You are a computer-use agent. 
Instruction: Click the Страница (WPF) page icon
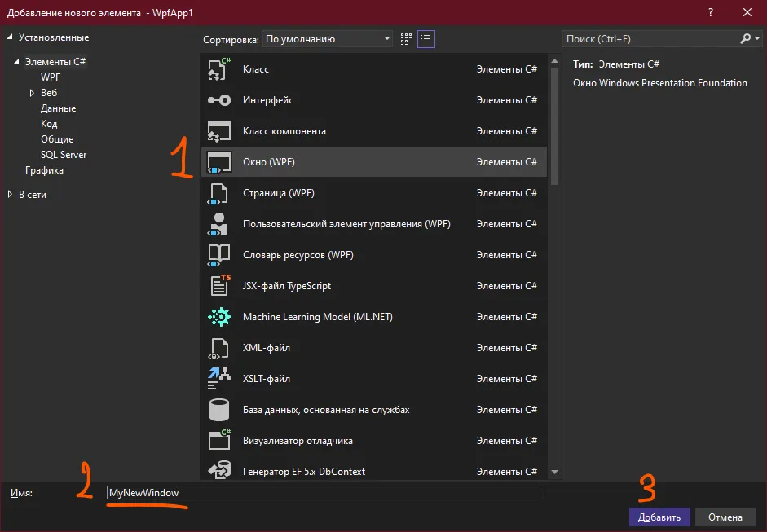(x=218, y=193)
